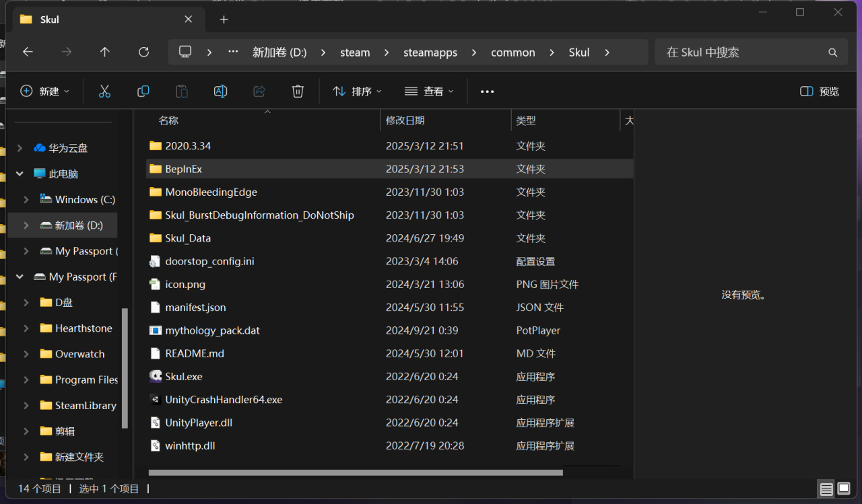
Task: Add a new tab with plus button
Action: pyautogui.click(x=224, y=20)
